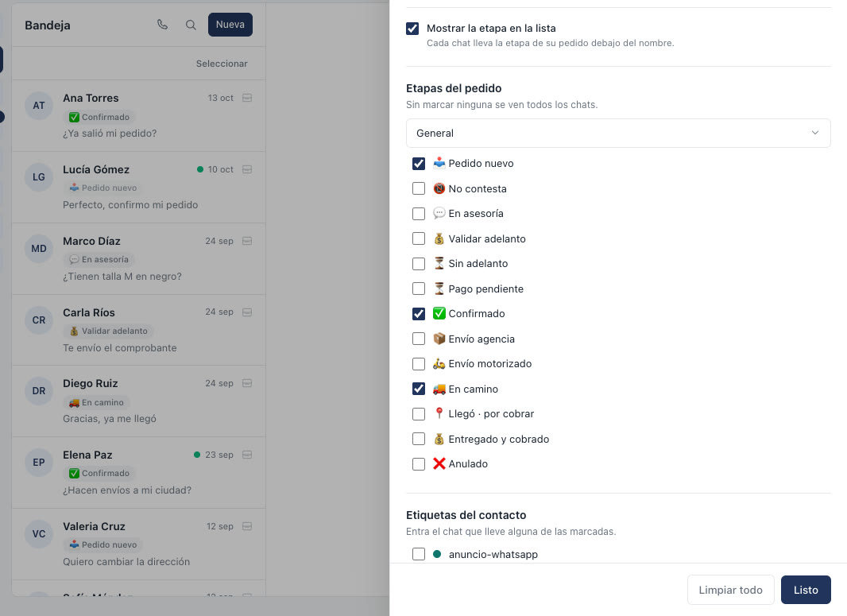Image resolution: width=847 pixels, height=616 pixels.
Task: Open search with the magnifier icon
Action: 191,25
